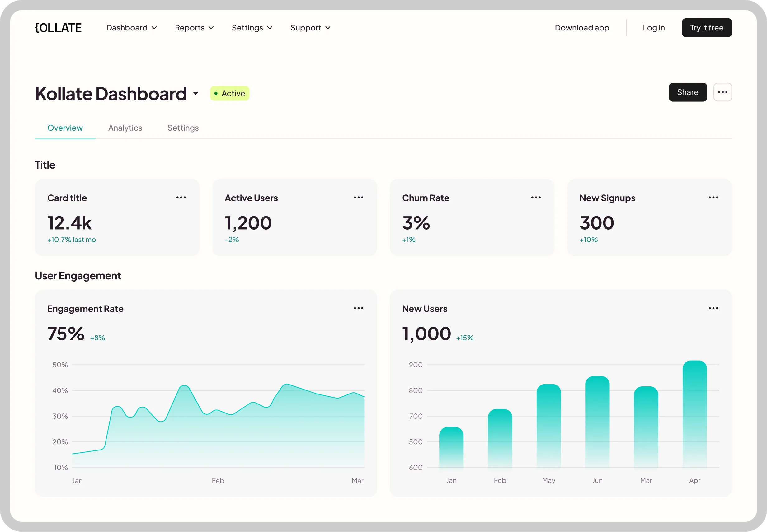Toggle the Active status badge

point(229,93)
